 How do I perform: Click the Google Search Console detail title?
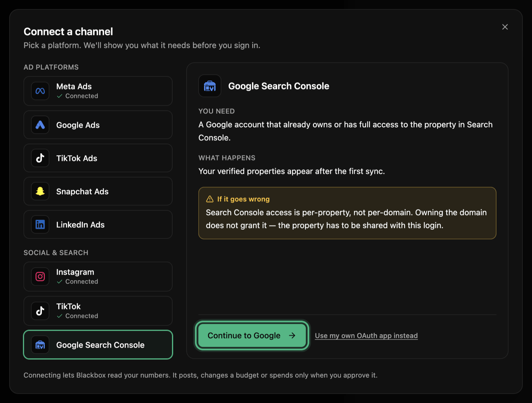pos(279,86)
